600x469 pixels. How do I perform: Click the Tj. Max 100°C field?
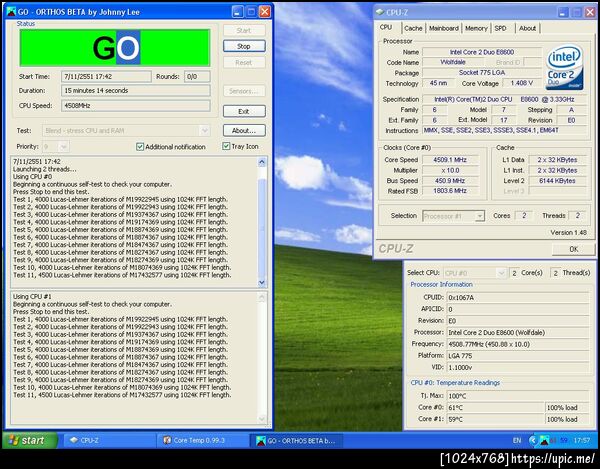(518, 396)
